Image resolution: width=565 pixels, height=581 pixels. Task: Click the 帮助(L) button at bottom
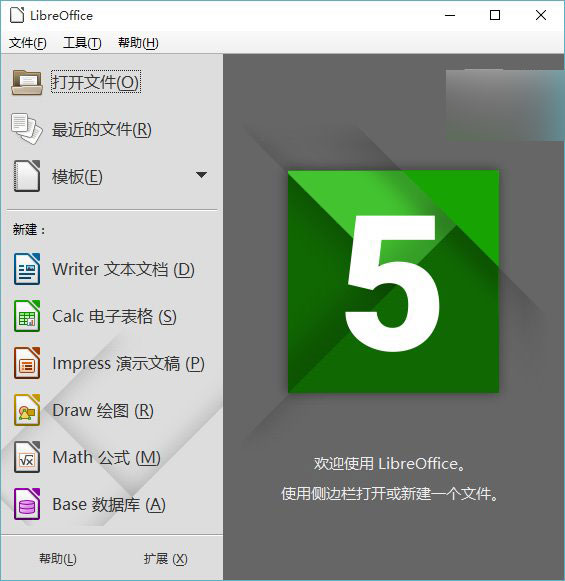[x=58, y=558]
